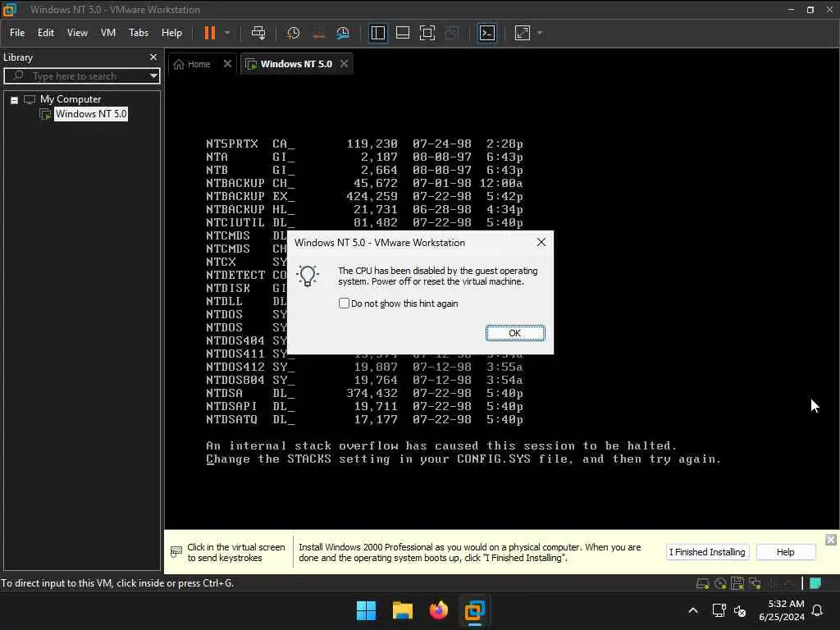This screenshot has width=840, height=630.
Task: Enter full screen mode
Action: [x=427, y=33]
